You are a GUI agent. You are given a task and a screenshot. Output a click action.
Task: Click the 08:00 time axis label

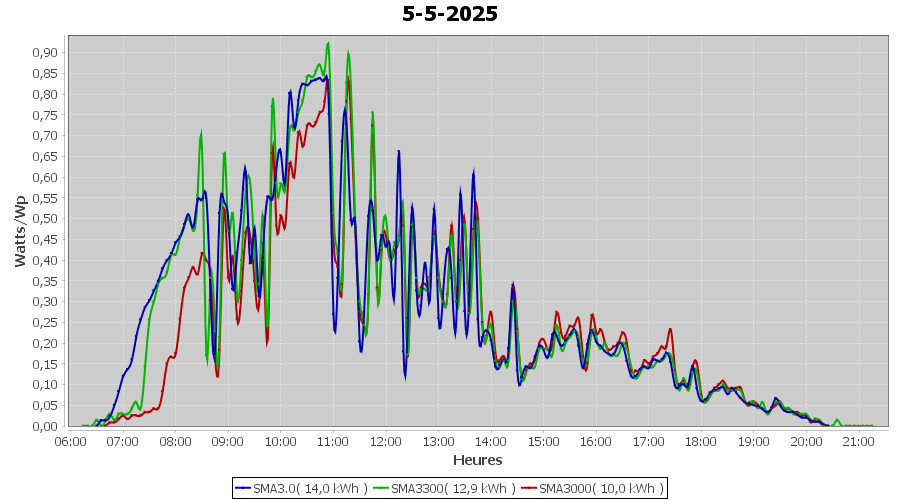pyautogui.click(x=175, y=441)
